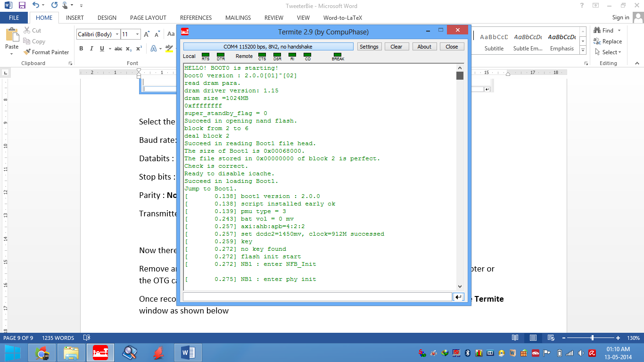Click the Copy icon in Clipboard group

click(27, 41)
